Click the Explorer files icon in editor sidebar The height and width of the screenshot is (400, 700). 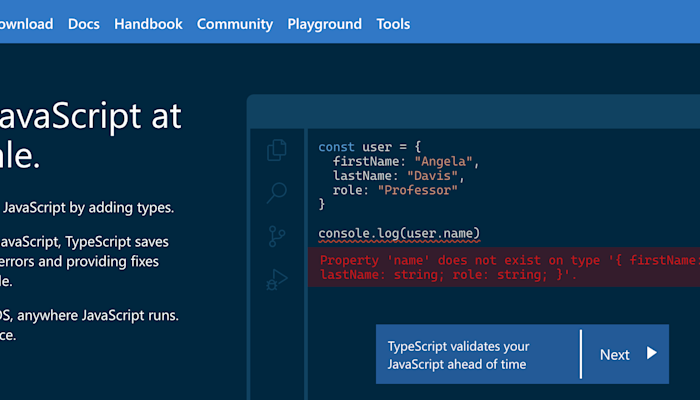point(277,150)
